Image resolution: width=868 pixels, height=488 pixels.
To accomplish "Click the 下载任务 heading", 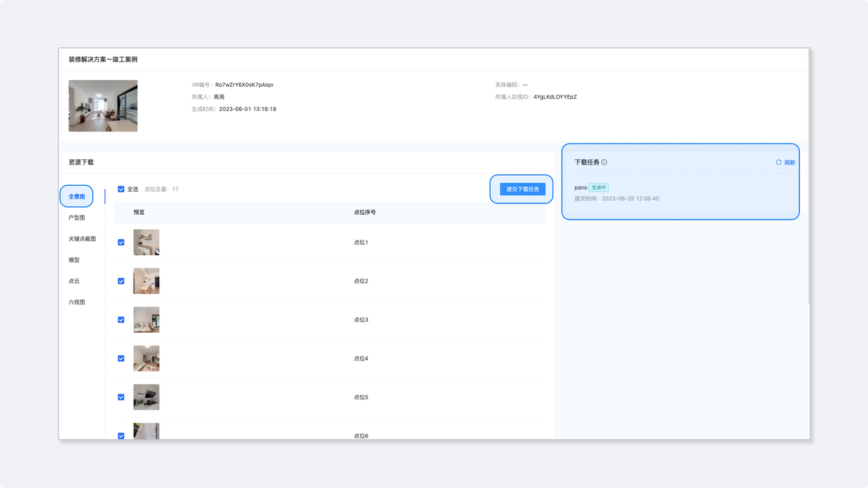I will [x=587, y=163].
